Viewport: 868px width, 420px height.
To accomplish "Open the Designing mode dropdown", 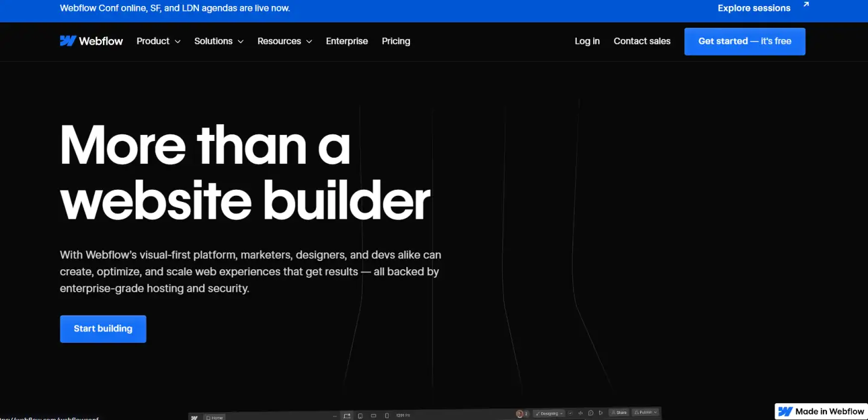I will click(549, 413).
